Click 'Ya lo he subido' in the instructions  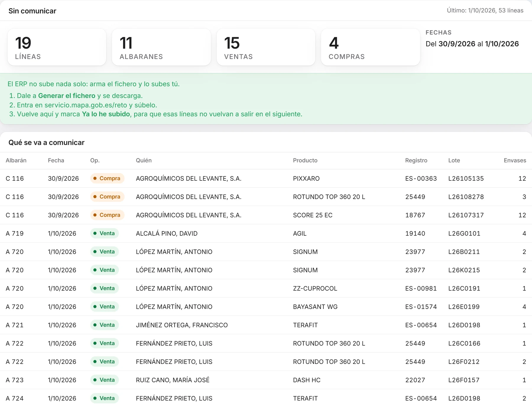[106, 114]
